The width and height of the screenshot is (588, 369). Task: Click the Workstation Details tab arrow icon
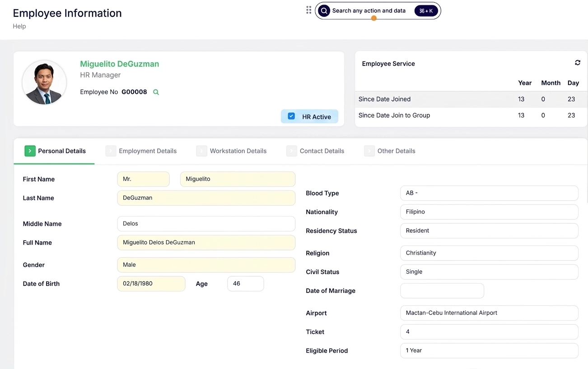(x=201, y=151)
